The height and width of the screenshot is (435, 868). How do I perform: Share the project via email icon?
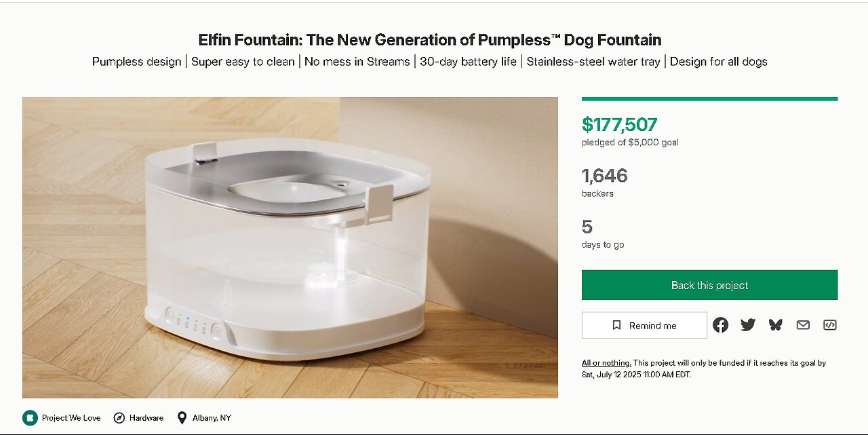coord(803,325)
